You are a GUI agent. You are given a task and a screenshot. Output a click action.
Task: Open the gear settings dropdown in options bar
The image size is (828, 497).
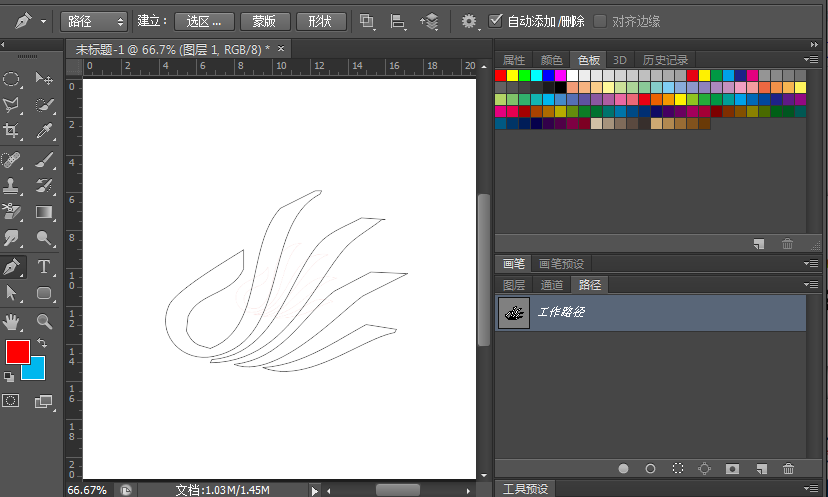pos(469,21)
